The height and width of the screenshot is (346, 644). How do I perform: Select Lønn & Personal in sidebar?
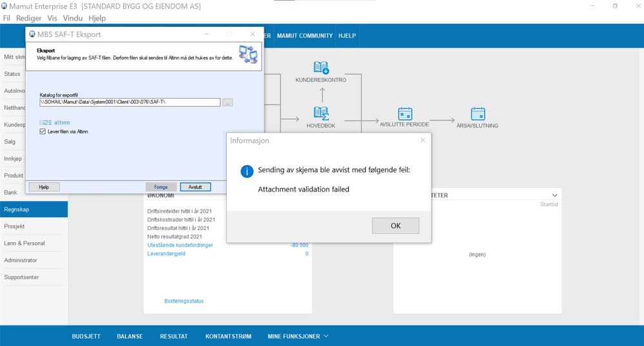(x=34, y=243)
